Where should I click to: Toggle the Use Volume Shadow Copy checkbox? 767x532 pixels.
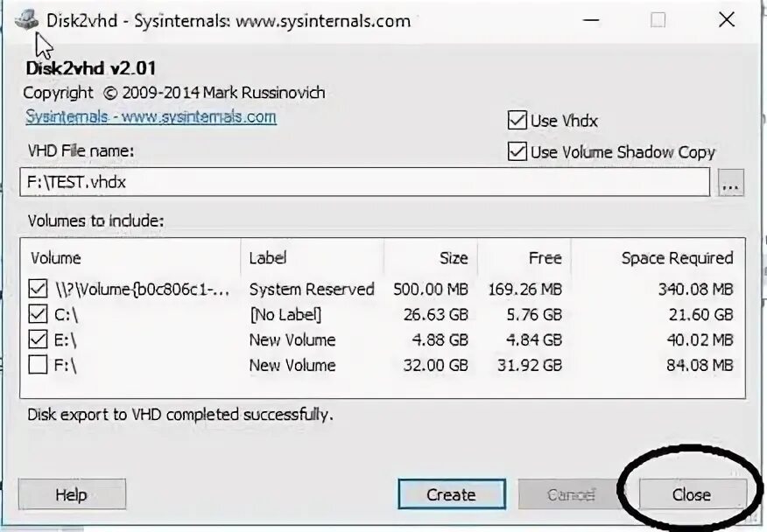coord(517,151)
